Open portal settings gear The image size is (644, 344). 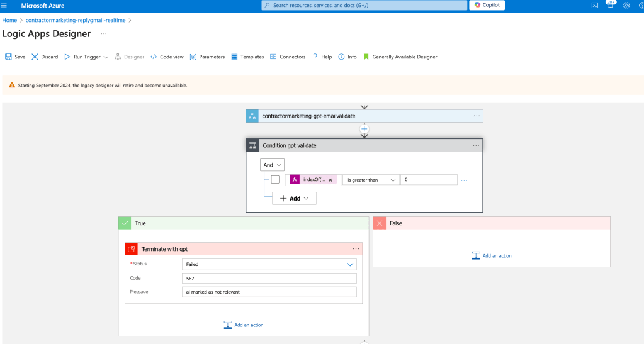(626, 5)
